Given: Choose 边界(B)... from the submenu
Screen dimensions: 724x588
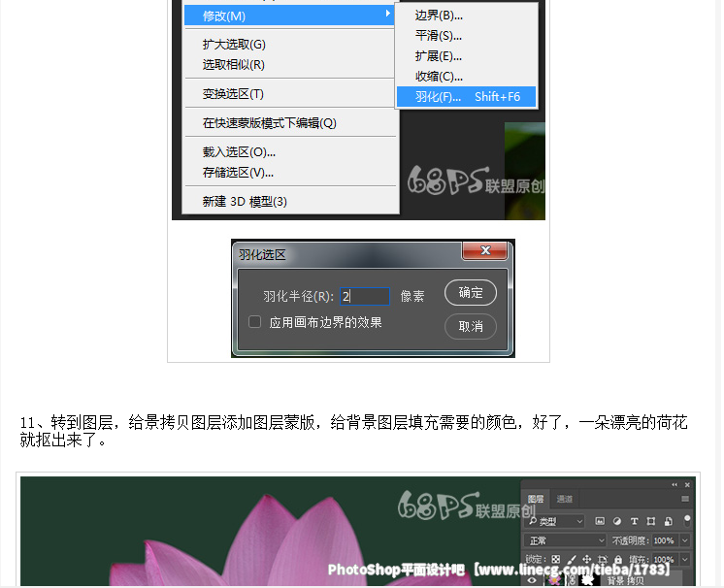Looking at the screenshot, I should point(466,16).
